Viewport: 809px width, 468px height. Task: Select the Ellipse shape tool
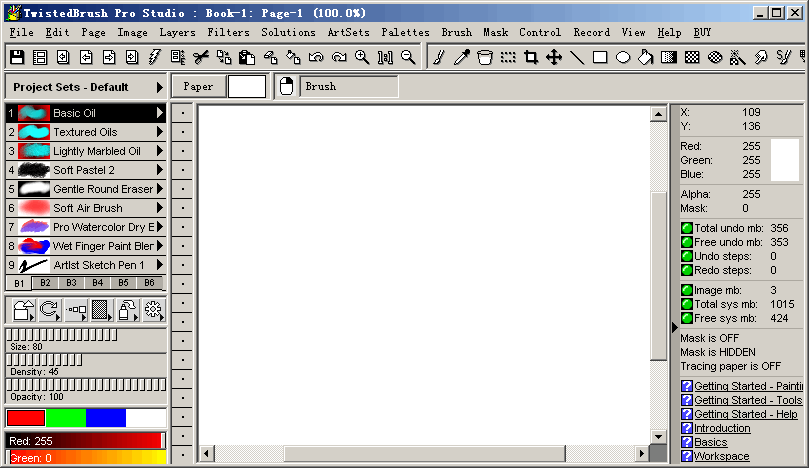pos(623,57)
